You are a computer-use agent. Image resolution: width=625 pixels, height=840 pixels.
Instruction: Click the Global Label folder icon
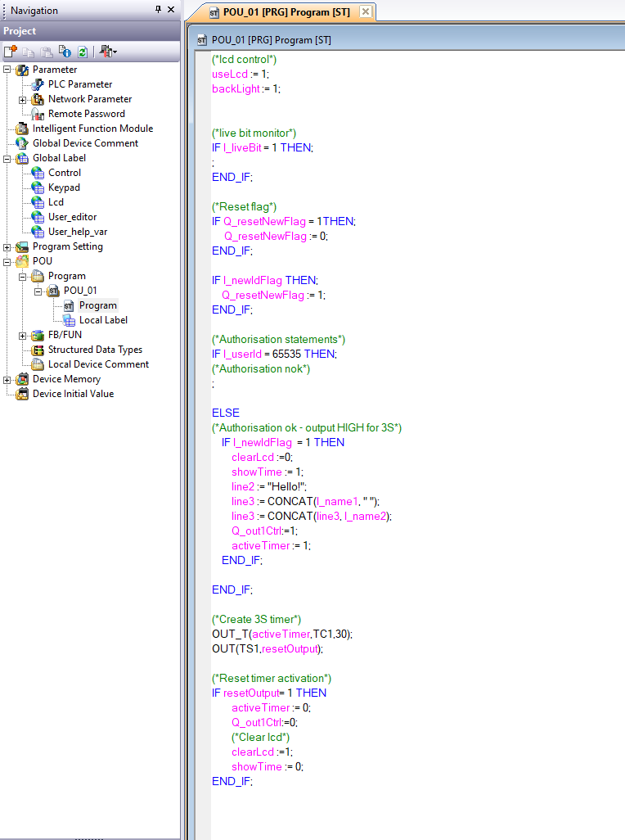pyautogui.click(x=22, y=158)
